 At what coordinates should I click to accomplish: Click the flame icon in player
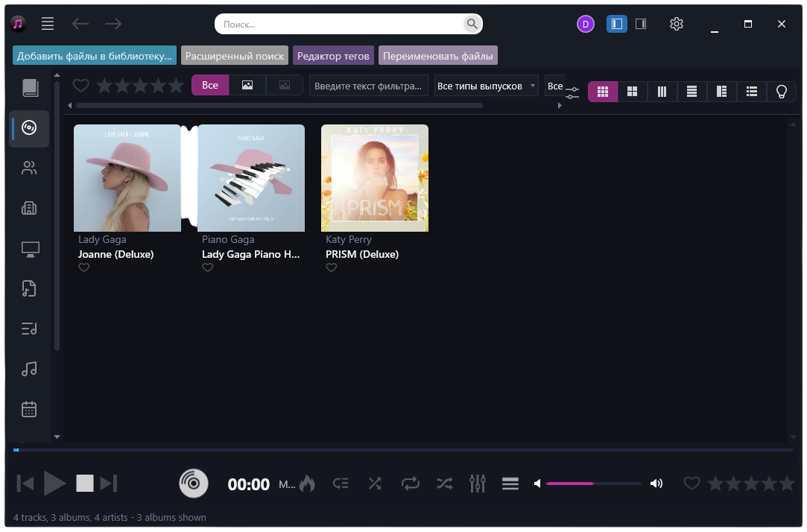pyautogui.click(x=307, y=484)
